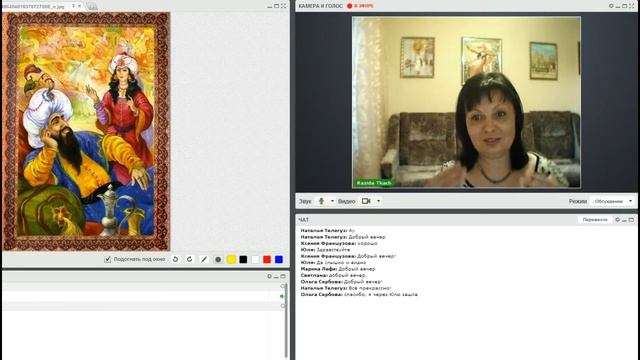Toggle the 'Подогнать под окно' checkbox
Screen dimensions: 640x360
(x=107, y=259)
